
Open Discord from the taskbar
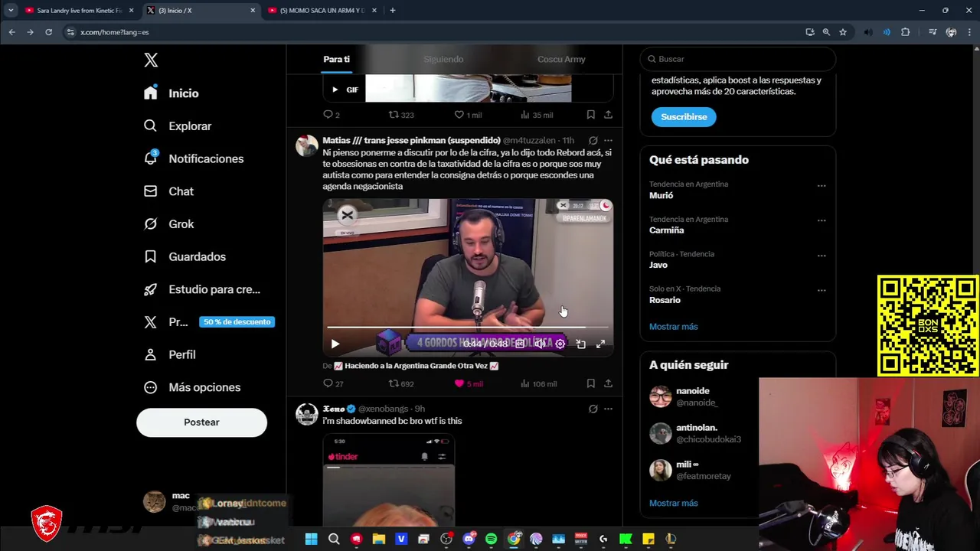469,539
